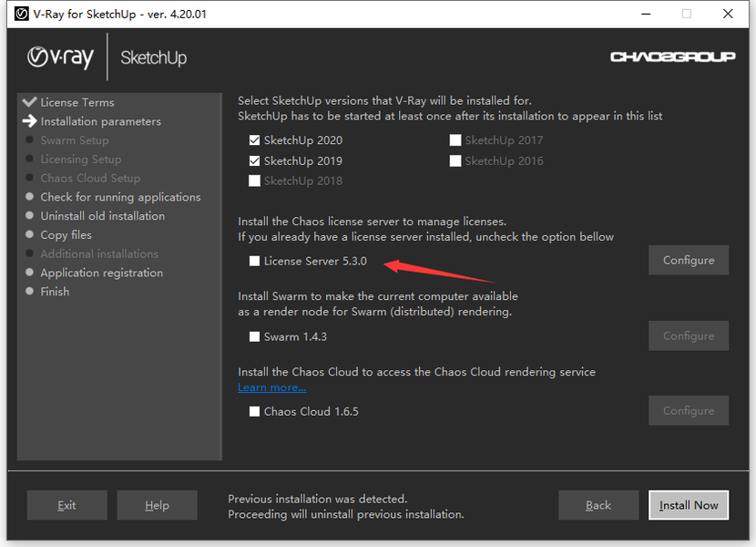Click the Swarm Setup step
The width and height of the screenshot is (756, 547).
(75, 140)
